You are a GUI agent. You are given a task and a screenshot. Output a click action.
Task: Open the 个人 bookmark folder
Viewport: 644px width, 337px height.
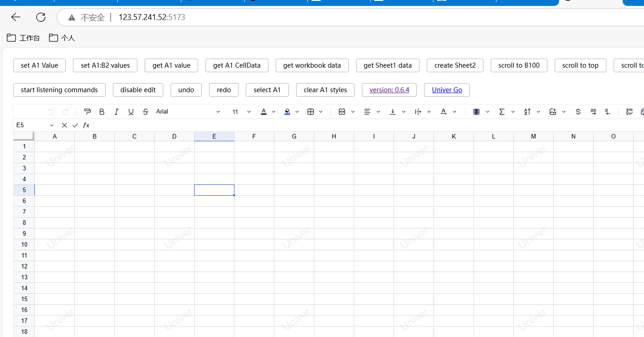tap(62, 38)
